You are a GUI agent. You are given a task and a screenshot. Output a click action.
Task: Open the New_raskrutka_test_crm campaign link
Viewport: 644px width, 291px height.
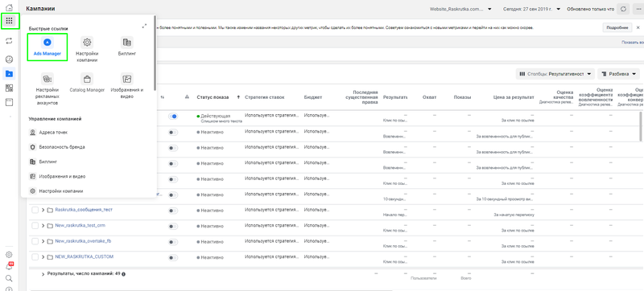[80, 225]
